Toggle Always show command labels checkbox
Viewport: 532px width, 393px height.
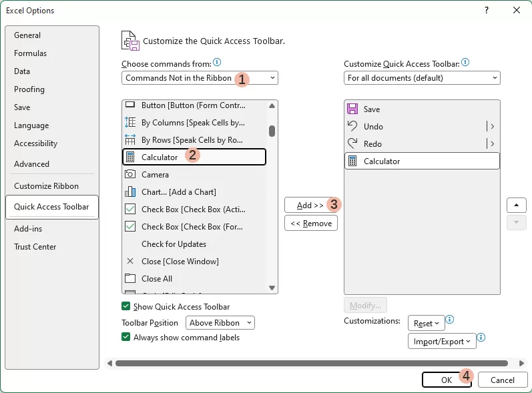coord(125,337)
